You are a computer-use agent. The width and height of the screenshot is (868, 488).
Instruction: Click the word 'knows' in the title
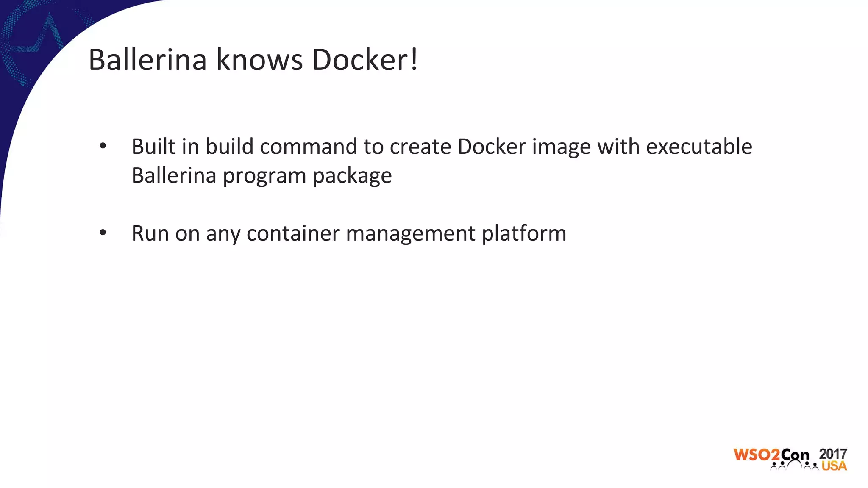[259, 60]
